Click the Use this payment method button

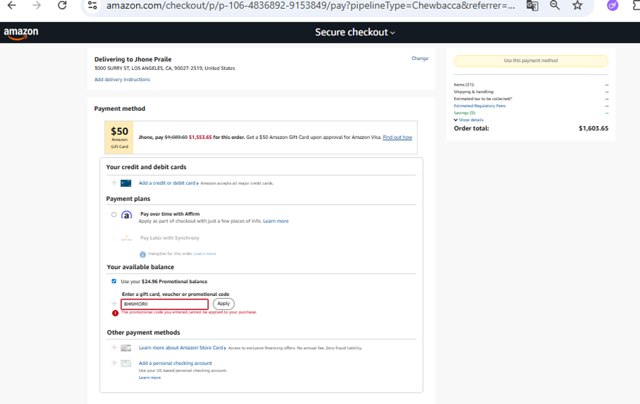(x=531, y=61)
